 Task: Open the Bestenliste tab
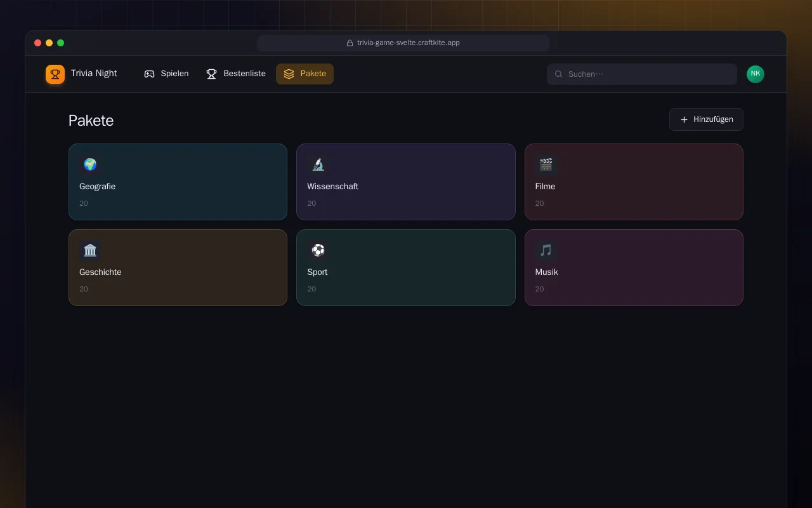236,74
